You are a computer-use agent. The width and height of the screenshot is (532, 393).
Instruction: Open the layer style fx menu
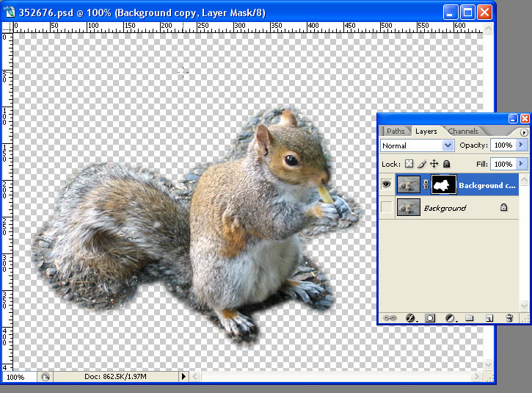tap(410, 318)
